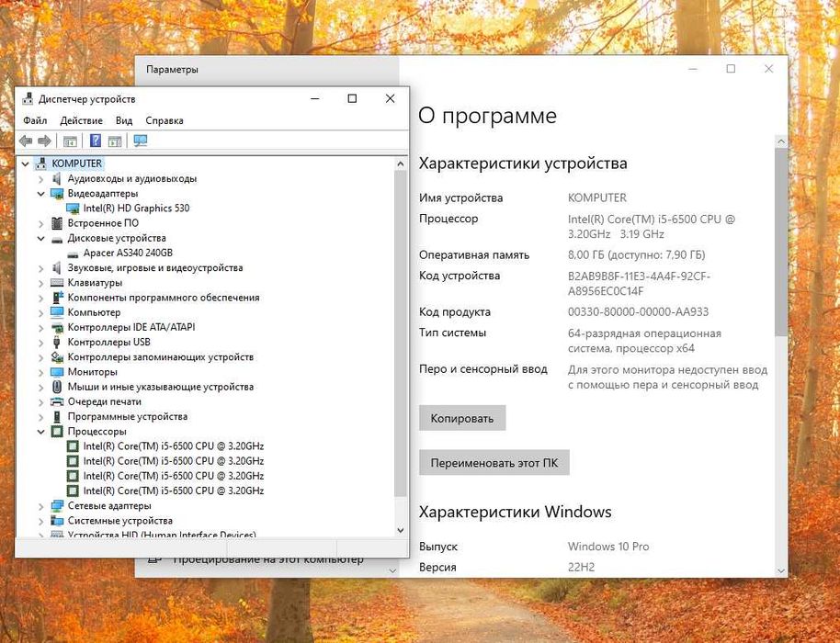This screenshot has height=643, width=840.
Task: Click the Видеоадаптеры category icon
Action: [x=57, y=193]
